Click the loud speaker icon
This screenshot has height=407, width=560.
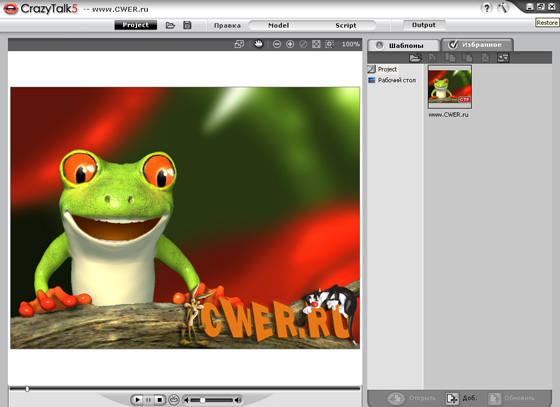coord(238,400)
